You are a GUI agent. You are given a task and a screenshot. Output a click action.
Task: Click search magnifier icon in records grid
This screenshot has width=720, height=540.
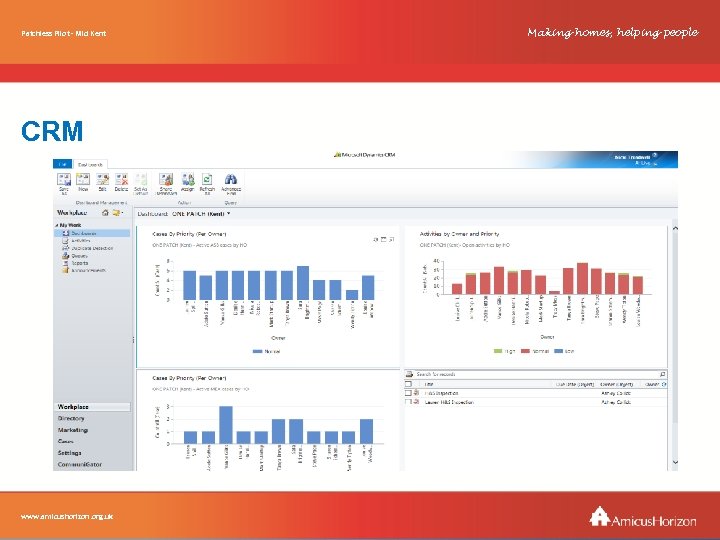(662, 374)
